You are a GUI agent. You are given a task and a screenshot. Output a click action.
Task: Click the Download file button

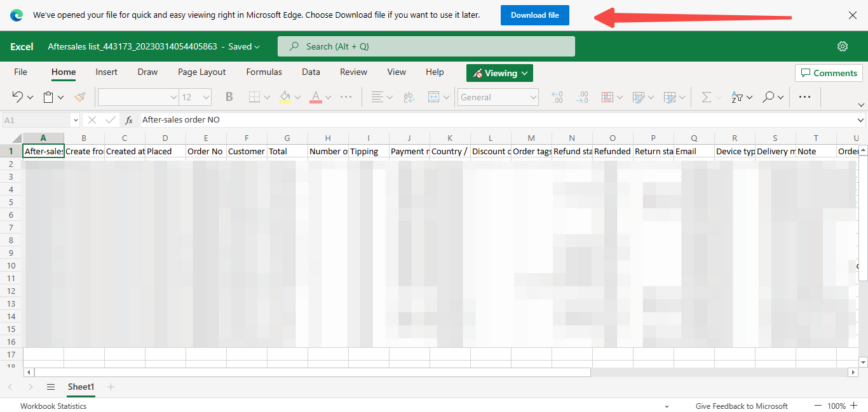(535, 15)
